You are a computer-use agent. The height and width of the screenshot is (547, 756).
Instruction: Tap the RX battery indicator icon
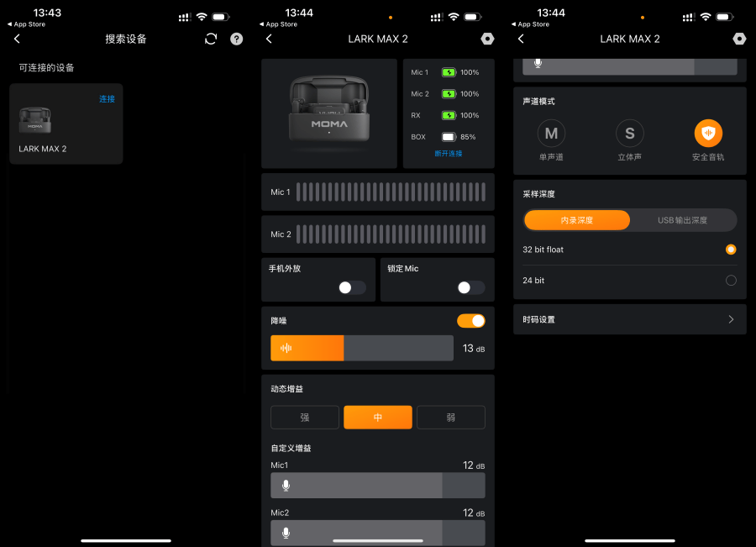(x=449, y=116)
